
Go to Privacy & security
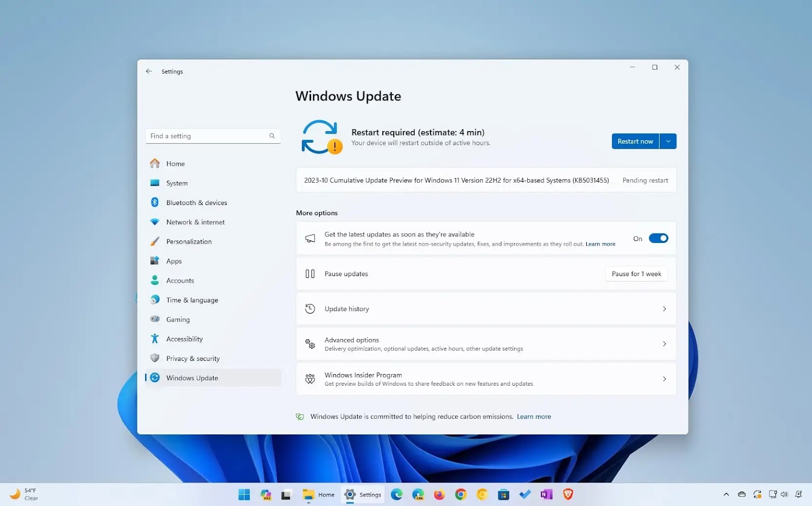click(213, 358)
